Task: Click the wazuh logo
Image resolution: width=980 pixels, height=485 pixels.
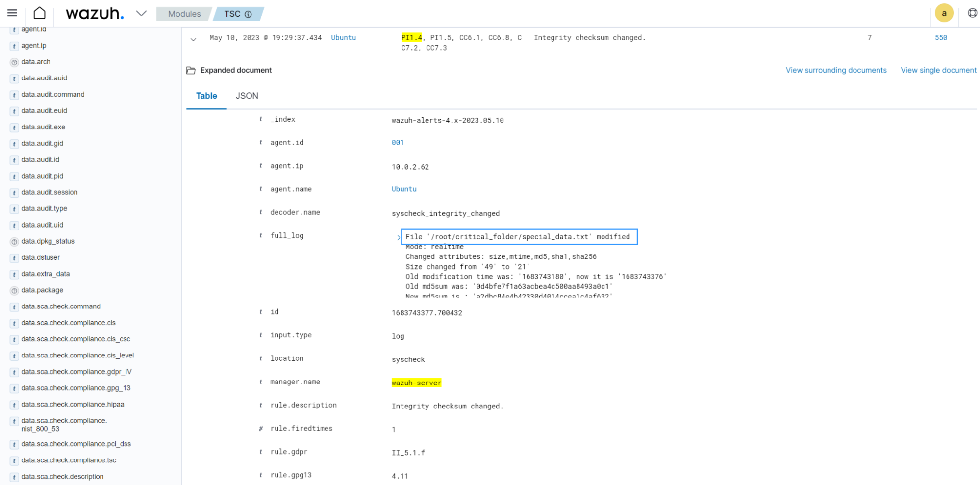Action: (95, 13)
